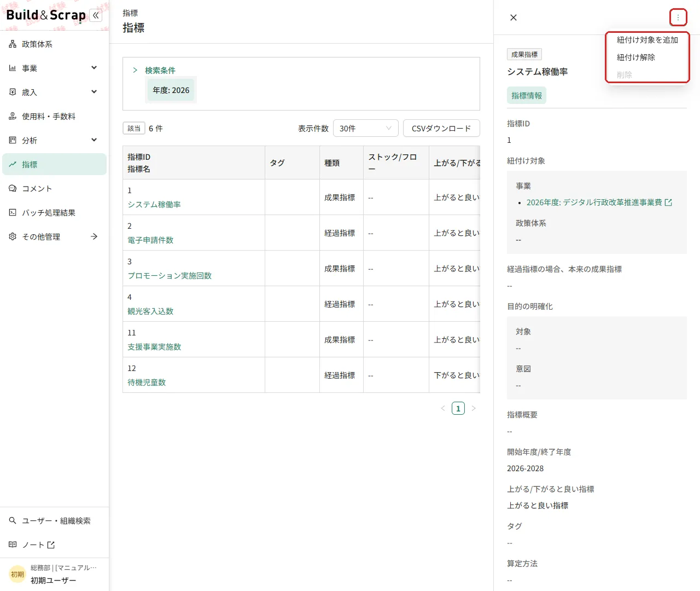The image size is (700, 591).
Task: Click 下がると良い cell in 待機児童数 row
Action: coord(454,375)
